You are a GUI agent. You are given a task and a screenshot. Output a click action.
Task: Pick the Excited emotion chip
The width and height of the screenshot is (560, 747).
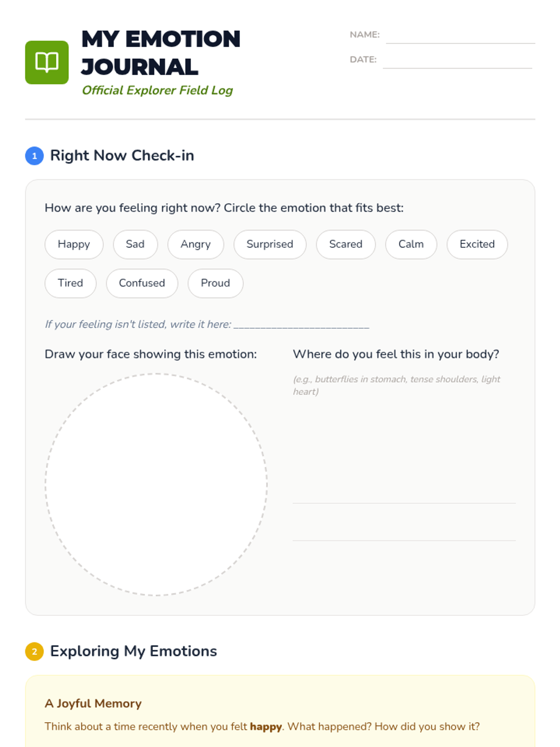point(477,244)
